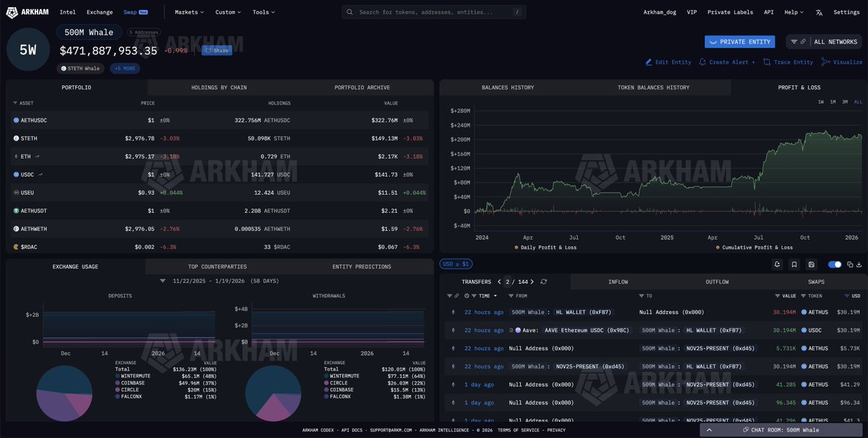Click the copy icon above transfers table
This screenshot has height=438, width=868.
coord(851,265)
